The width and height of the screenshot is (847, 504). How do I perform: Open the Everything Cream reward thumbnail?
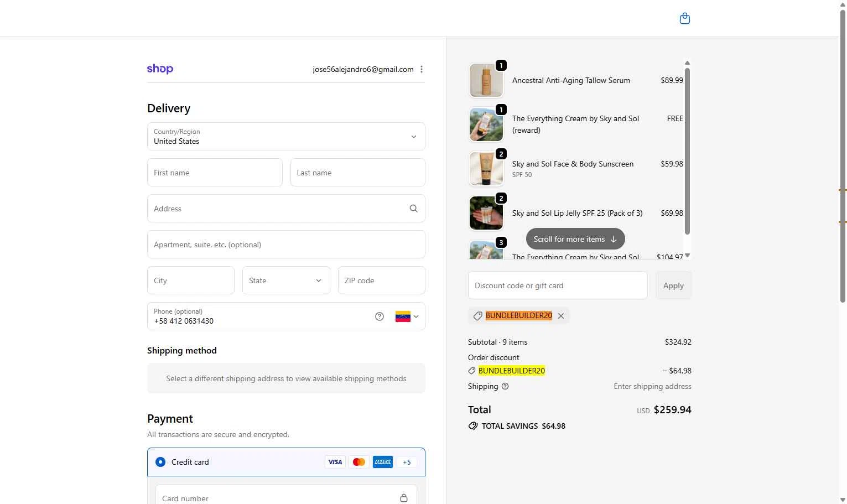coord(486,124)
